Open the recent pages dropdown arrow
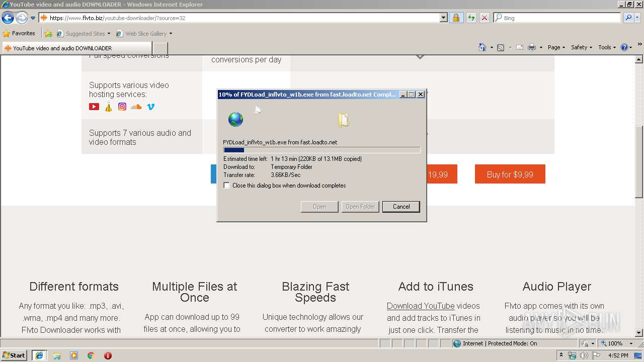Image resolution: width=644 pixels, height=362 pixels. tap(33, 18)
